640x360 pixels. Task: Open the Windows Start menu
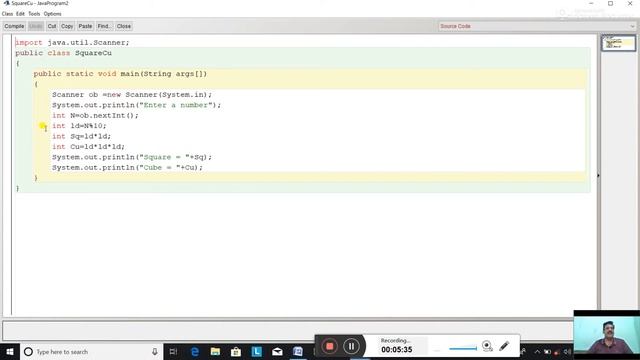[x=10, y=352]
